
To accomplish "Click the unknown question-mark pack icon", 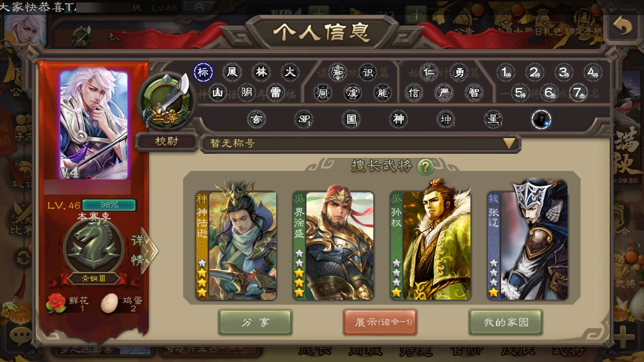I will point(541,120).
